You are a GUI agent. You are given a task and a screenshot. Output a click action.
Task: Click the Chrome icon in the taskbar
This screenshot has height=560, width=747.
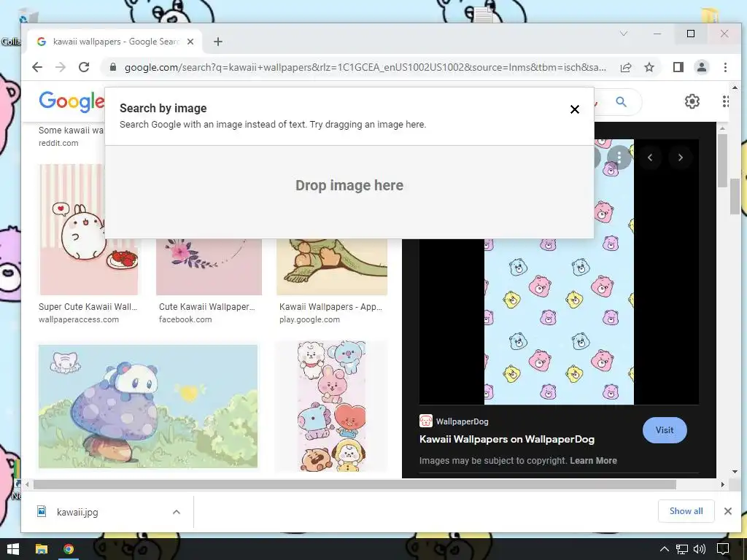point(69,549)
